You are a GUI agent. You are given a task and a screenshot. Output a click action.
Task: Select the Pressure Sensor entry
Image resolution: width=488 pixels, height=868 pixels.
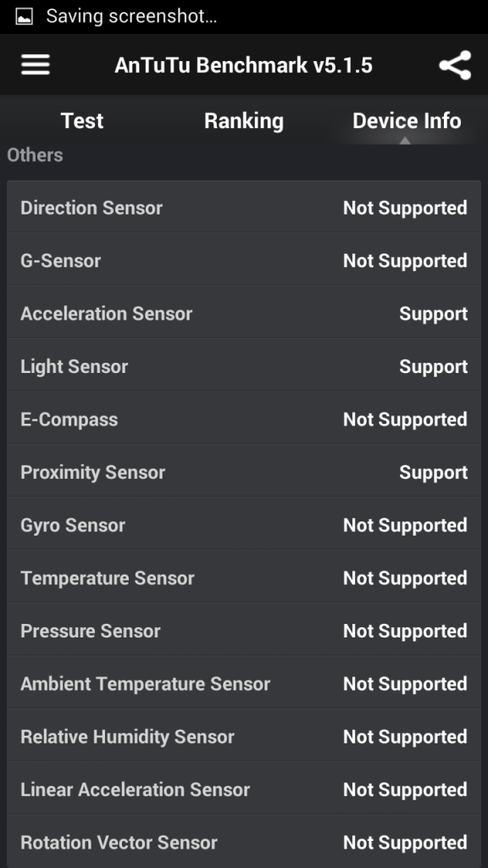244,631
